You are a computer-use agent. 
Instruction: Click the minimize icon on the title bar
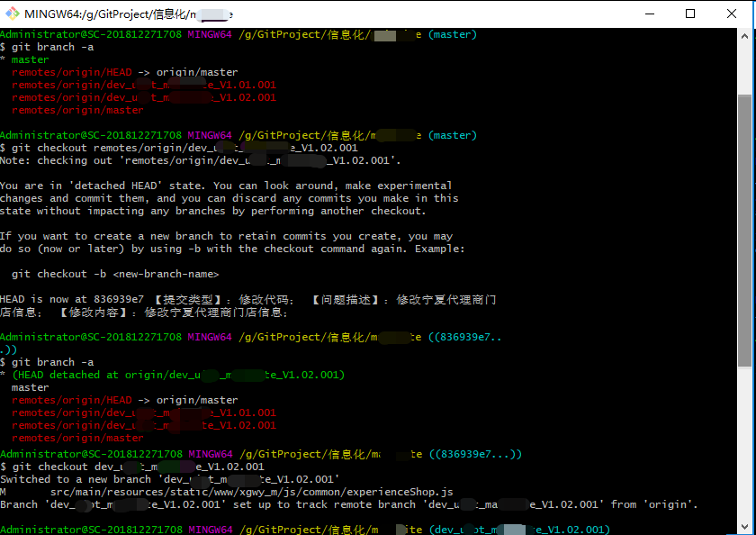click(x=651, y=14)
